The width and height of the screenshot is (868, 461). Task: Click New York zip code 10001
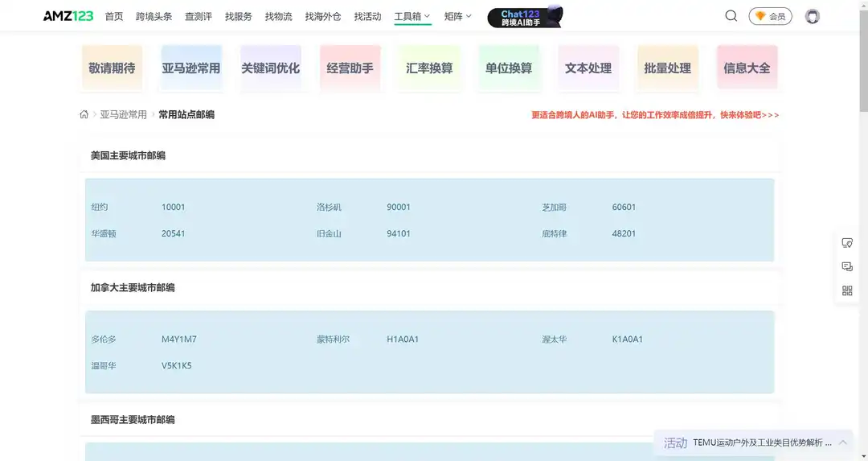click(174, 207)
